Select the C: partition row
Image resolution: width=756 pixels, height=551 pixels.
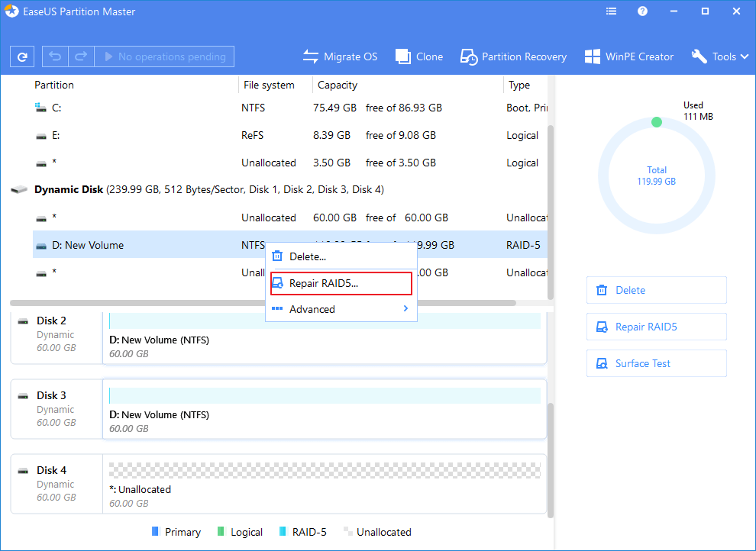point(289,108)
